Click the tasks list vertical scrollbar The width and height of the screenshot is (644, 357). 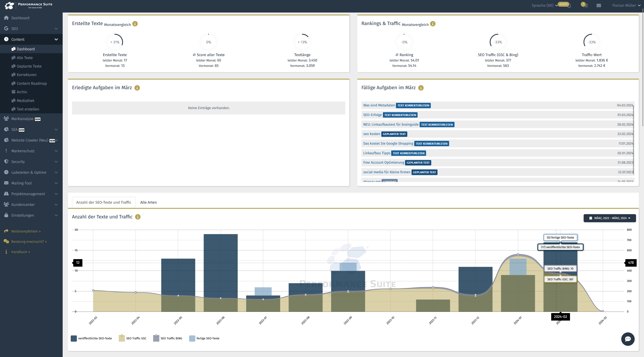[x=634, y=140]
